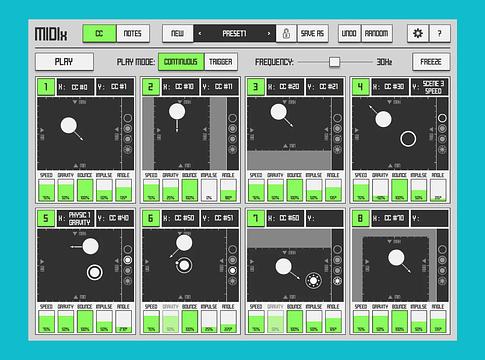The image size is (485, 360).
Task: Click the highlighted dotted attractor icon in pad 7
Action: [x=337, y=281]
